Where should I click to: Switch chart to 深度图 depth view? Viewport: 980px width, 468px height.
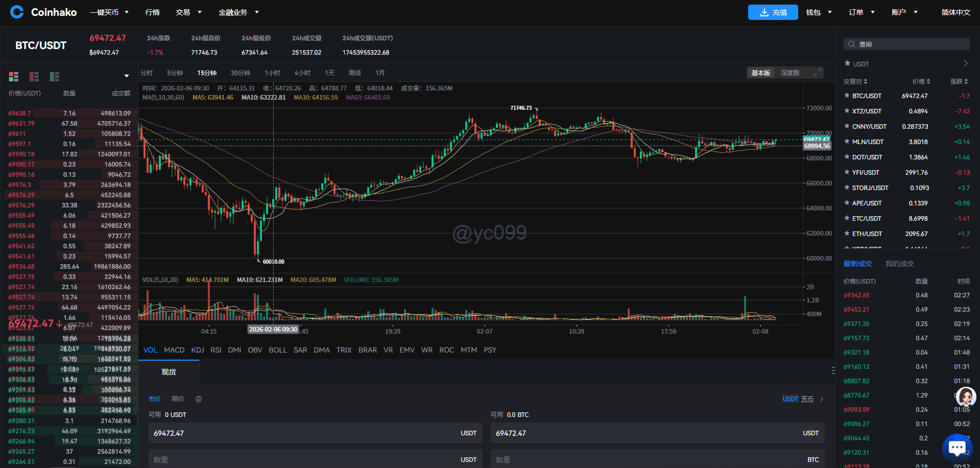click(790, 73)
